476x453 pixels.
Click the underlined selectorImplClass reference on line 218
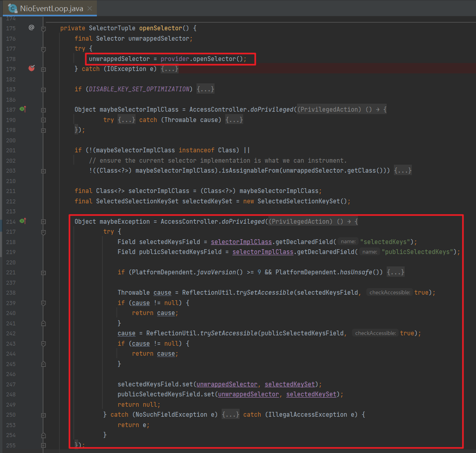pos(241,242)
